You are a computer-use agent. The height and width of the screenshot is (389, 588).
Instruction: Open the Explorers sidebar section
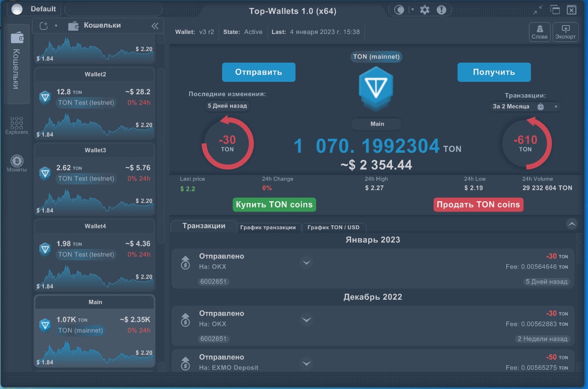click(x=17, y=125)
